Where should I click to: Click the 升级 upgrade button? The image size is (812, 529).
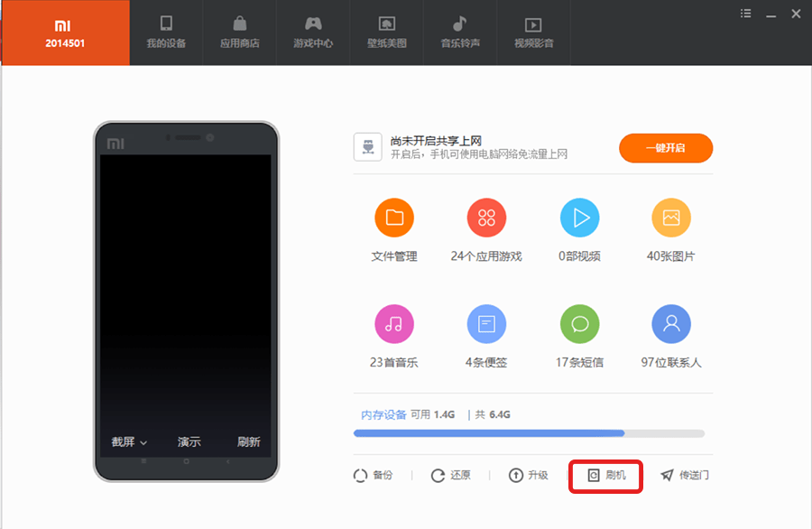pos(528,475)
